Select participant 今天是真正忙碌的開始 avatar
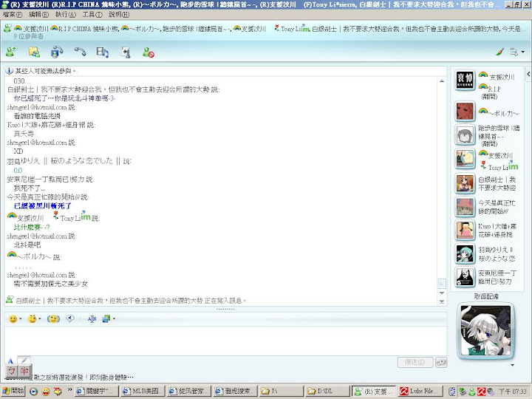532x399 pixels. coord(465,207)
